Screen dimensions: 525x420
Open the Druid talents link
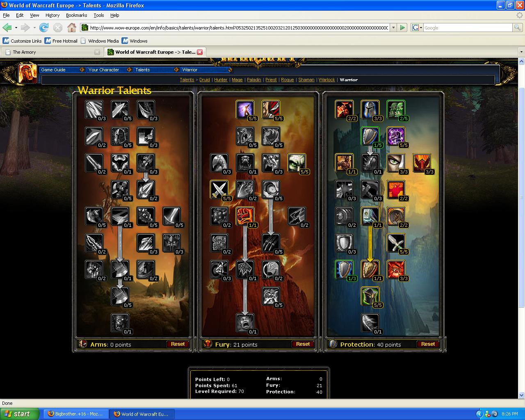tap(205, 80)
